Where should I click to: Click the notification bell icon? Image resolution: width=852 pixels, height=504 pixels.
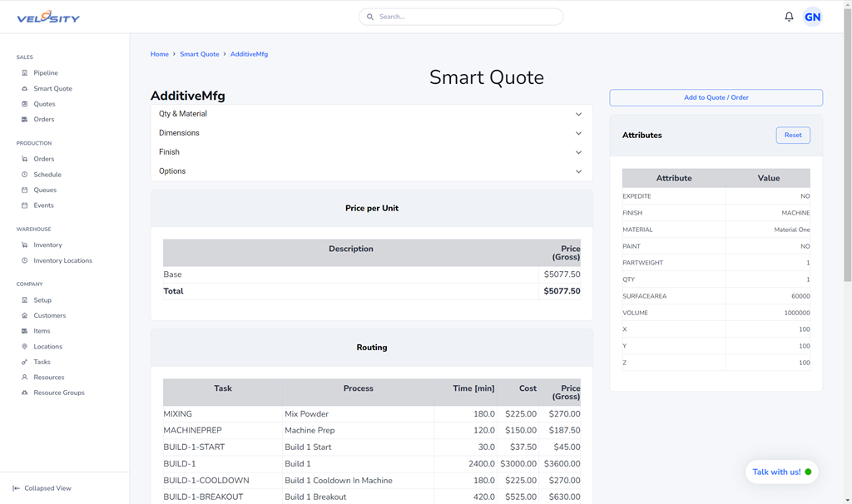click(x=789, y=17)
